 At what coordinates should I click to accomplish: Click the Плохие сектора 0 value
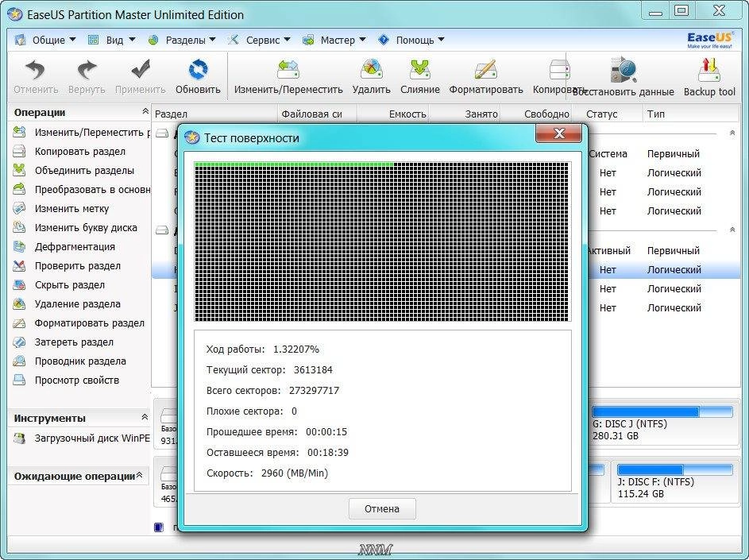294,411
